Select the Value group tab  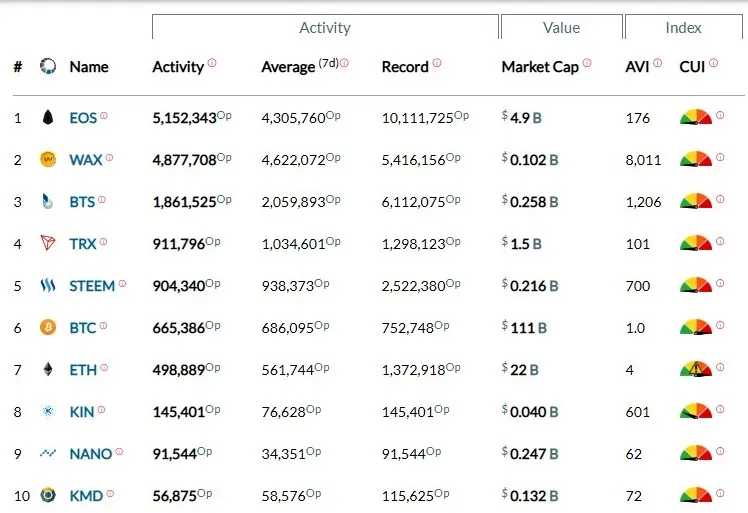point(561,27)
